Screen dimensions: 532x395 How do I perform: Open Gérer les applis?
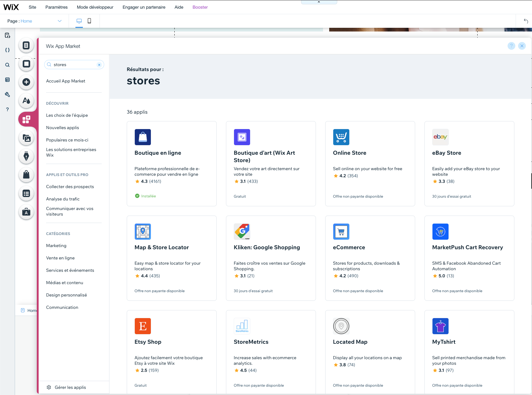point(66,387)
